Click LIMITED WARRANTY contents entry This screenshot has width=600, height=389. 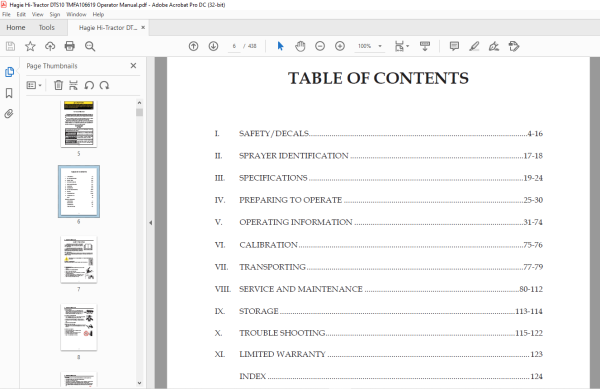[378, 354]
